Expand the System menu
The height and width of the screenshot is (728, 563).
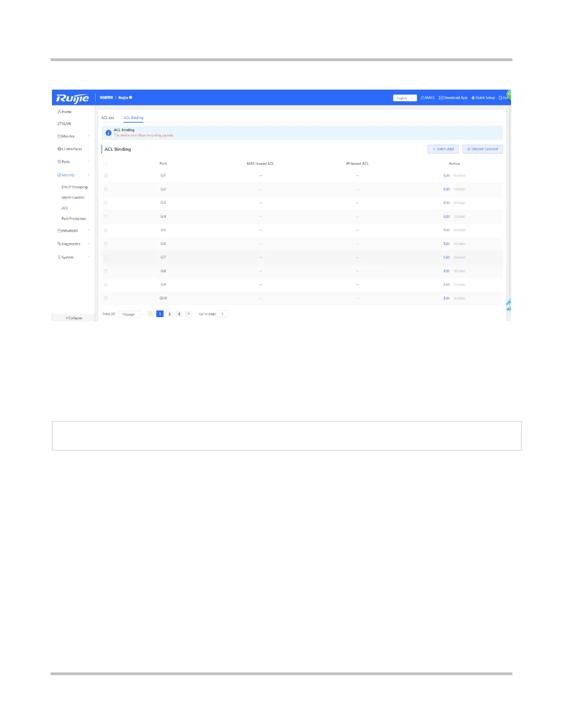coord(74,257)
